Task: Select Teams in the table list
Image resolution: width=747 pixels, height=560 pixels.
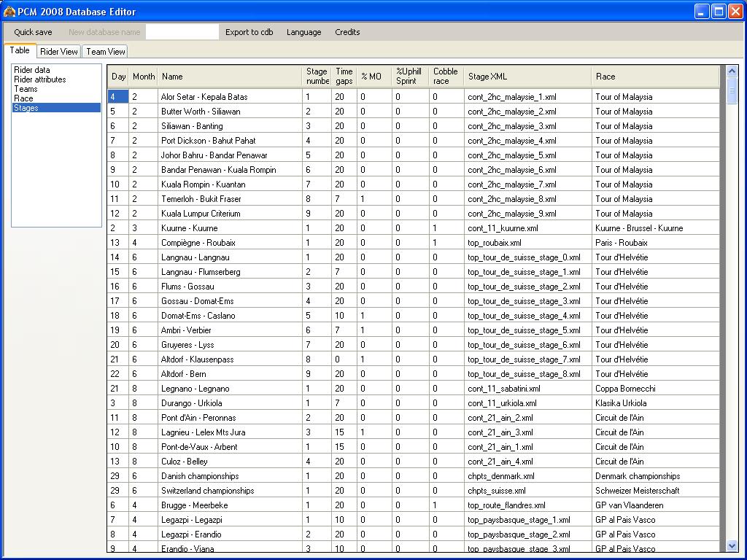Action: coord(26,89)
